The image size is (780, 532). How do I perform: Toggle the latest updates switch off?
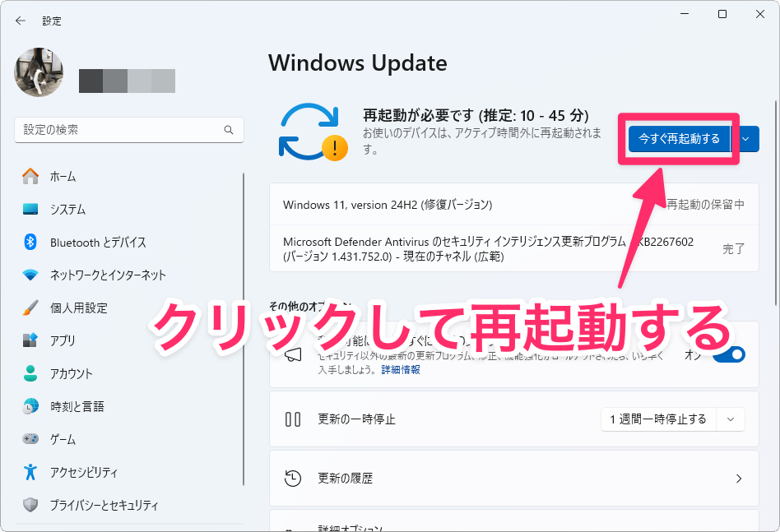click(x=729, y=354)
